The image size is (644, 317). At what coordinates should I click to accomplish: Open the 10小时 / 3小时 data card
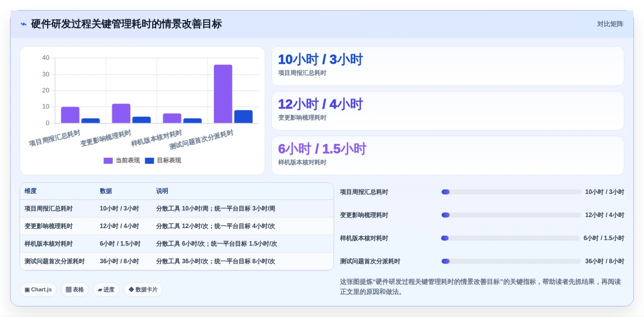448,66
